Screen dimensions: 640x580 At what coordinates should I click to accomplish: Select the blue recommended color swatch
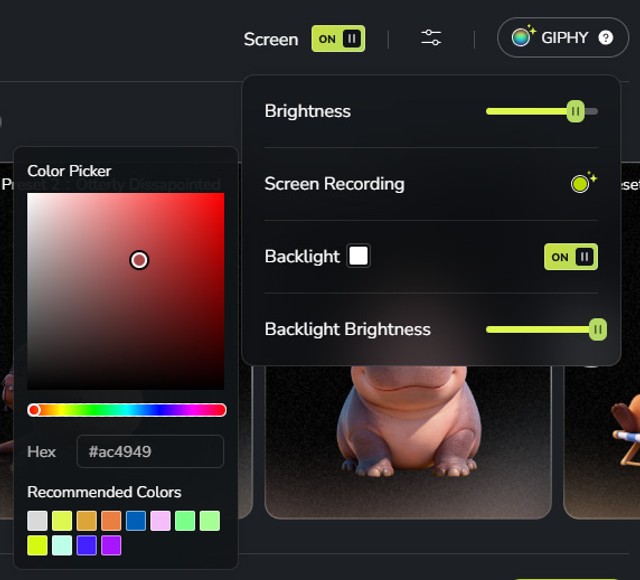tap(136, 521)
